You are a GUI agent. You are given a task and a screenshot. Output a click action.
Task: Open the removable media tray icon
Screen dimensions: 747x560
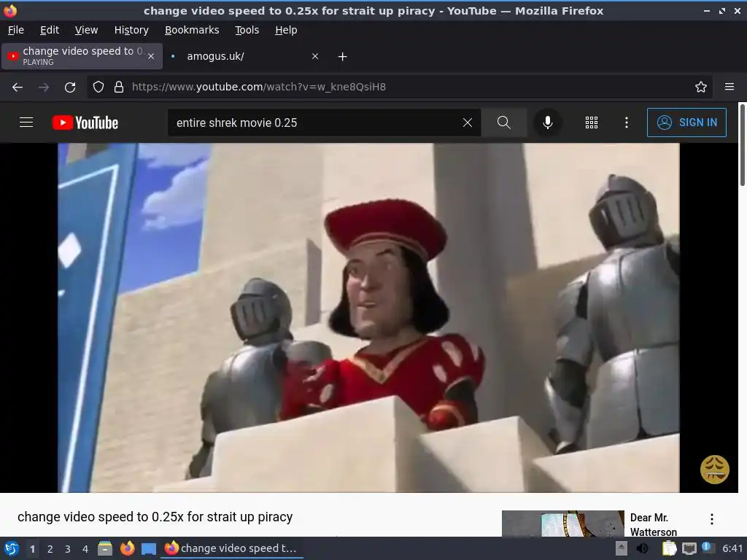point(622,548)
